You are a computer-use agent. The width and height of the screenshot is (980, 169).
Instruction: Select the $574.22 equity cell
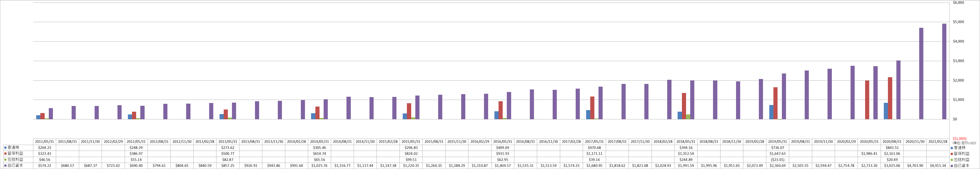click(x=44, y=166)
